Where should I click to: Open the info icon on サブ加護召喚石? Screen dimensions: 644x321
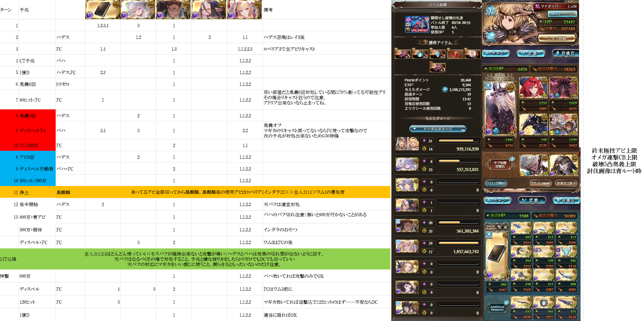click(512, 159)
